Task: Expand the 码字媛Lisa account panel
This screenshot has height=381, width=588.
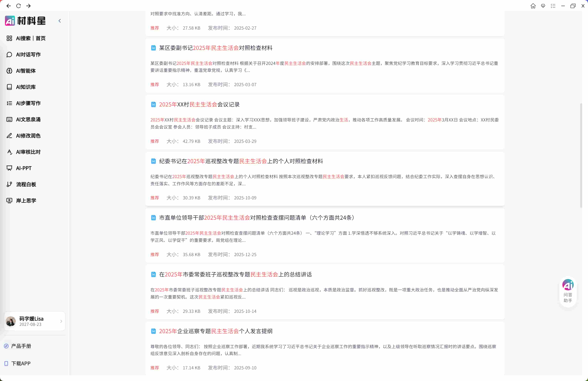Action: pyautogui.click(x=35, y=321)
